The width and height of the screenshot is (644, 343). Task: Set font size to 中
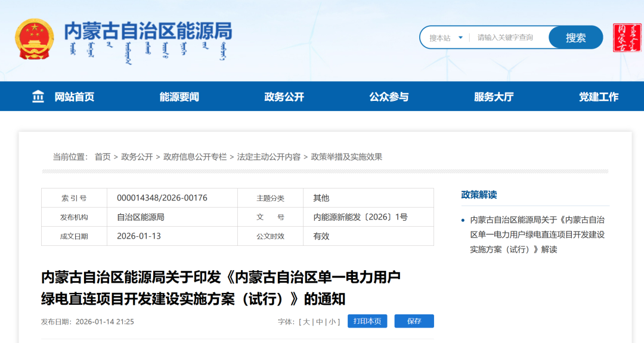click(x=320, y=322)
